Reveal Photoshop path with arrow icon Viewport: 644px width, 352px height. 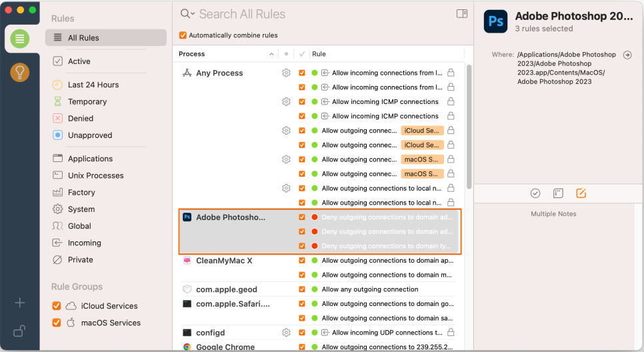pos(627,55)
